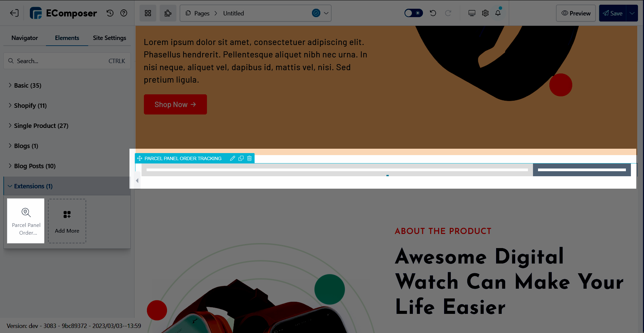Screen dimensions: 644x333
Task: Open the page selector dropdown arrow
Action: coord(326,13)
